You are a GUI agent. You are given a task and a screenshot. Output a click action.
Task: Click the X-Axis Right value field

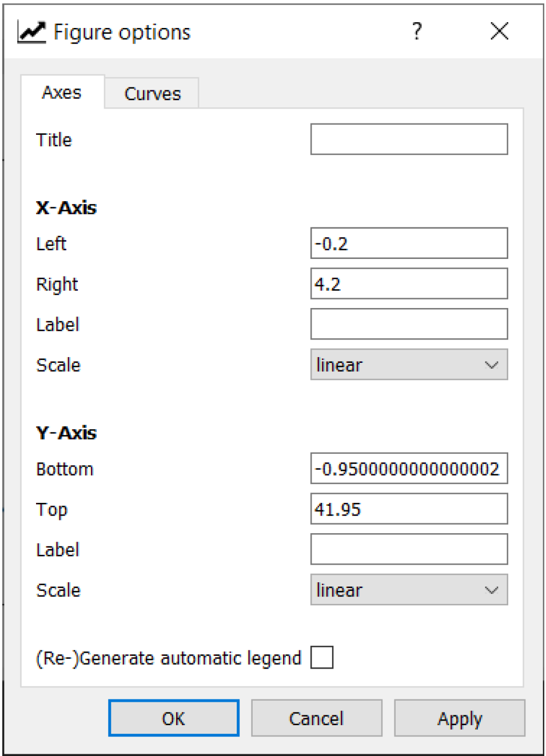click(x=409, y=284)
